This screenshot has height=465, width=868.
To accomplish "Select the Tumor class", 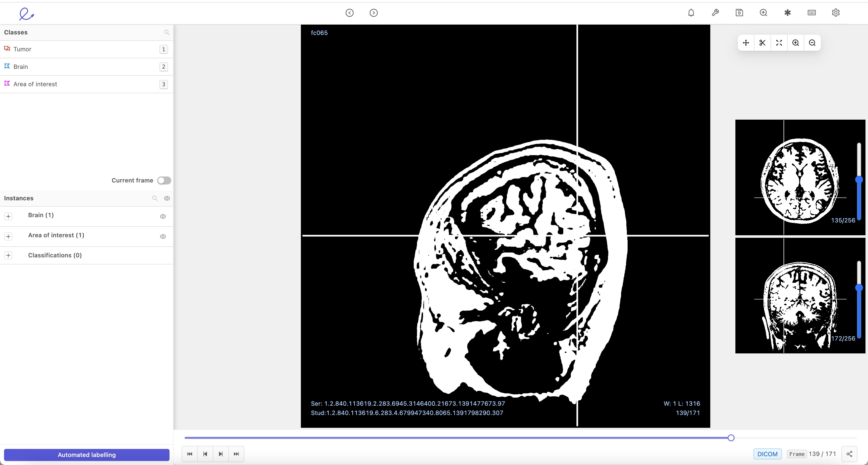I will point(22,49).
